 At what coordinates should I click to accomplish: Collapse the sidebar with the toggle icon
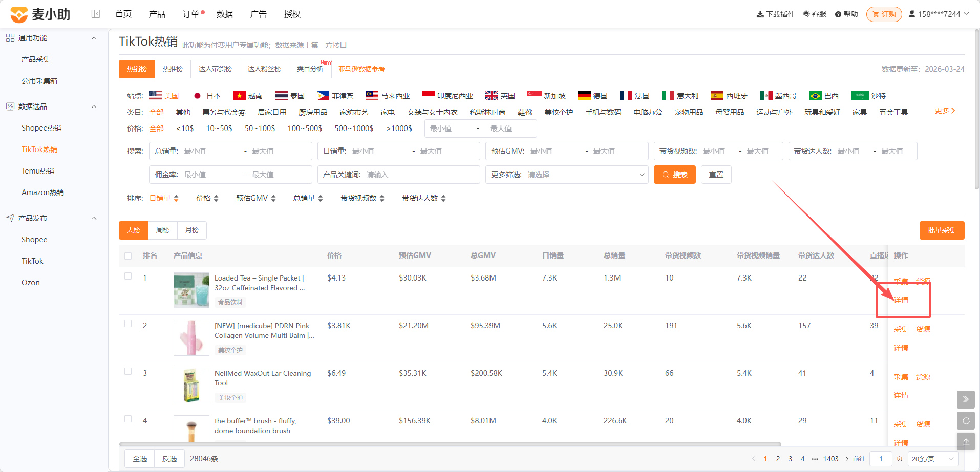coord(96,14)
